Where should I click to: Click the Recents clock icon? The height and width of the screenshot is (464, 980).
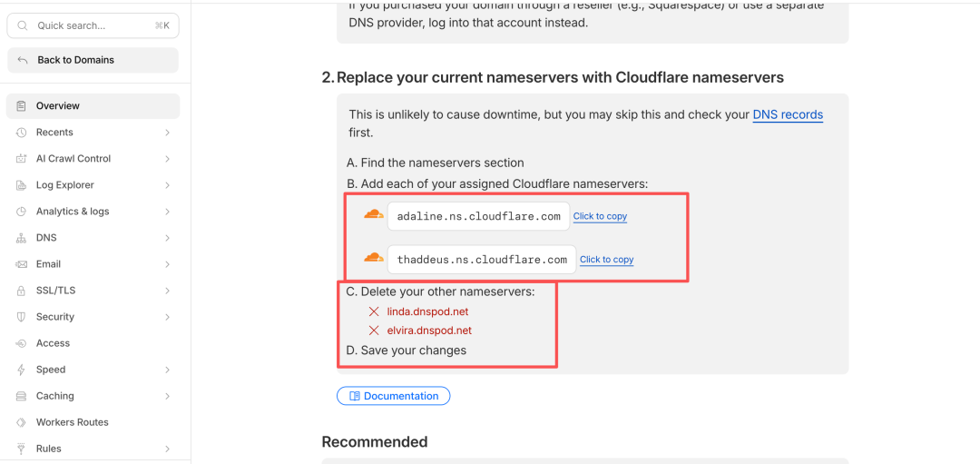tap(21, 133)
